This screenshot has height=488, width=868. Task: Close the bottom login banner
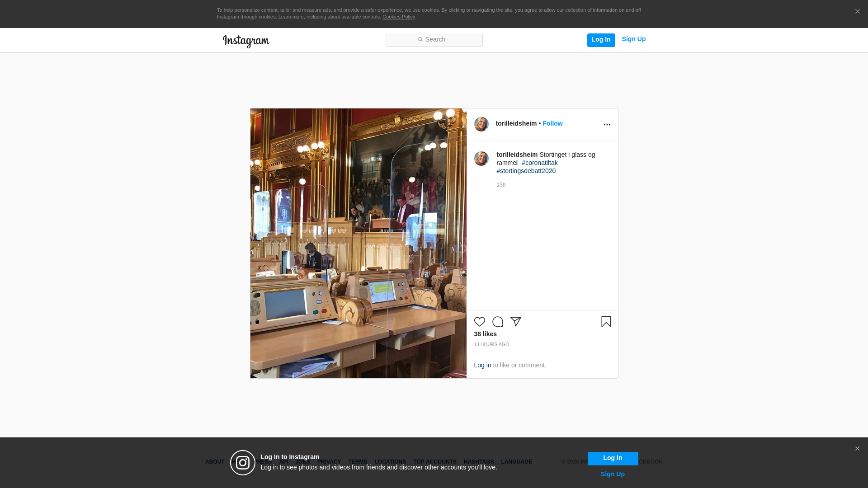(x=857, y=449)
